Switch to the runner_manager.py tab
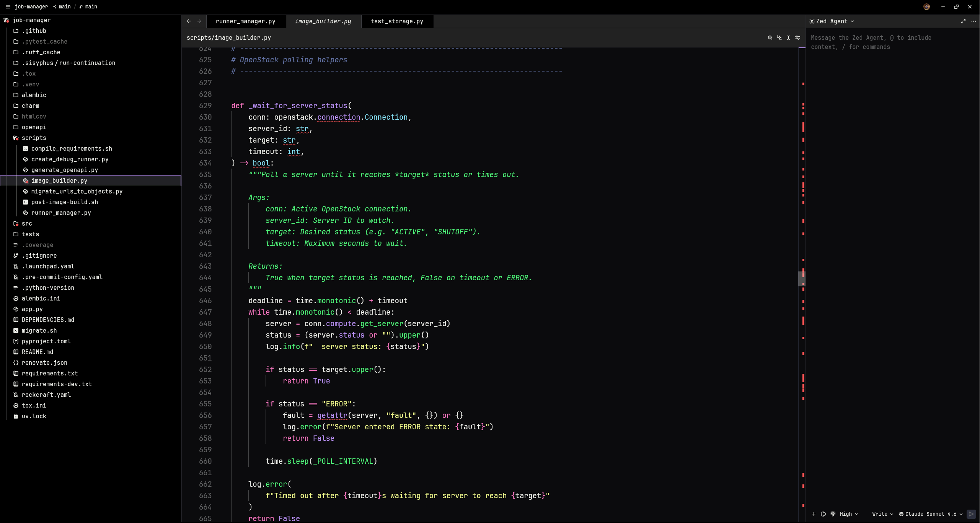 [x=245, y=21]
